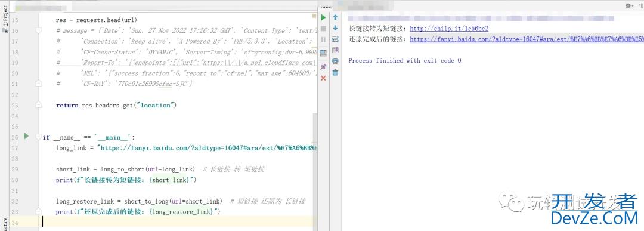Open the fanyi.baidu.com restored link in console

pos(527,39)
